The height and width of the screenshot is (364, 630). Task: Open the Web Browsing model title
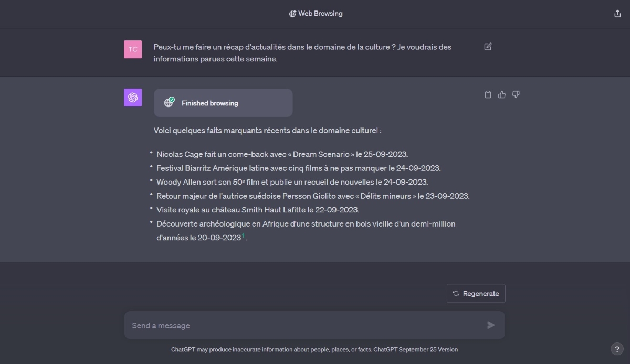pos(316,14)
